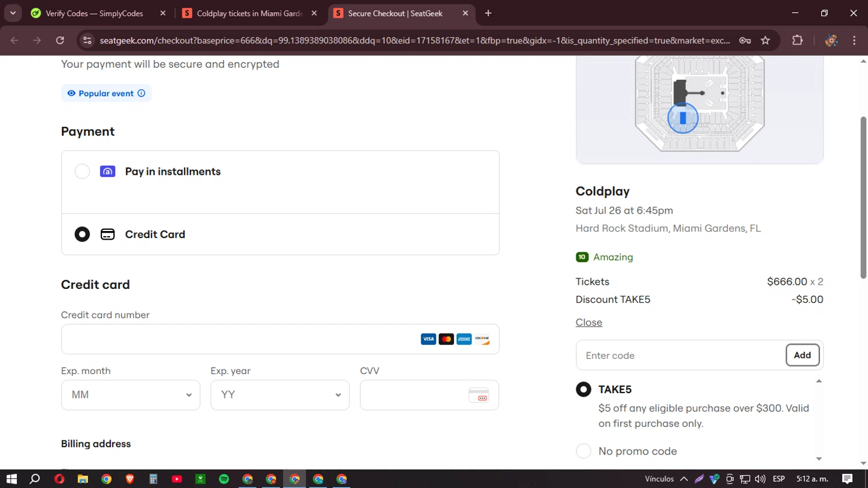Choose the TAKE5 promo code radio button
Viewport: 868px width, 488px height.
tap(583, 390)
